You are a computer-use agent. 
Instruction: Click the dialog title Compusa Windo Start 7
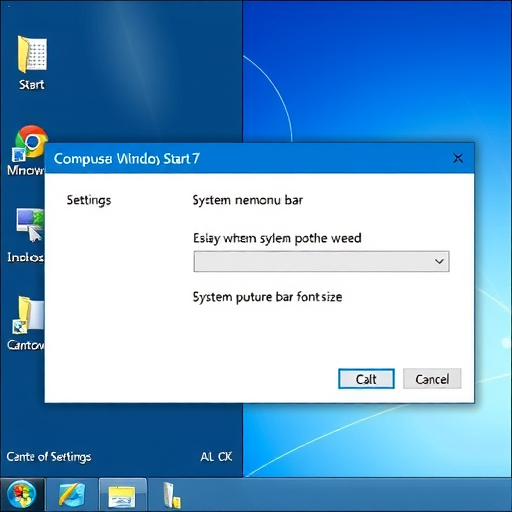click(x=127, y=159)
